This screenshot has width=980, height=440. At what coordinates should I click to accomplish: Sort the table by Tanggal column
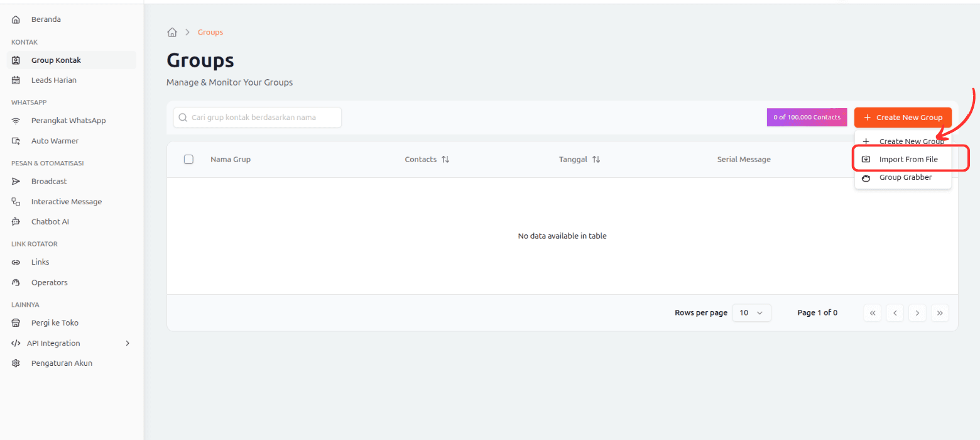click(596, 160)
